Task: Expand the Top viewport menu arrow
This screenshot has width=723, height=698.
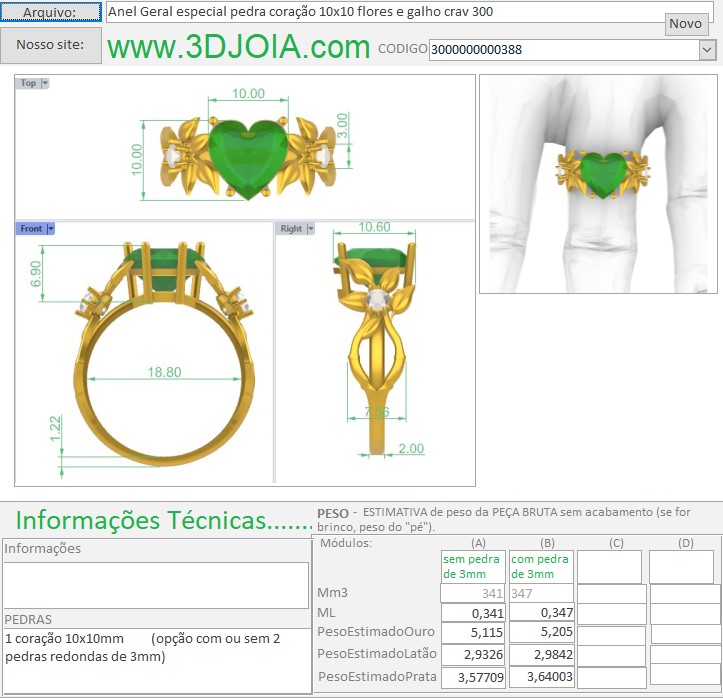Action: (x=44, y=83)
